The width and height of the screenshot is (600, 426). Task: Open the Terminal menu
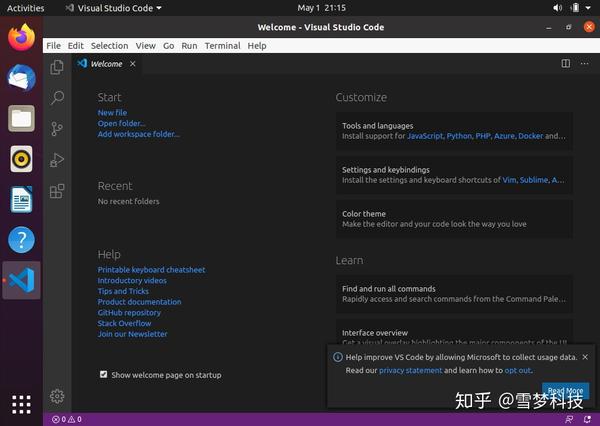tap(222, 46)
